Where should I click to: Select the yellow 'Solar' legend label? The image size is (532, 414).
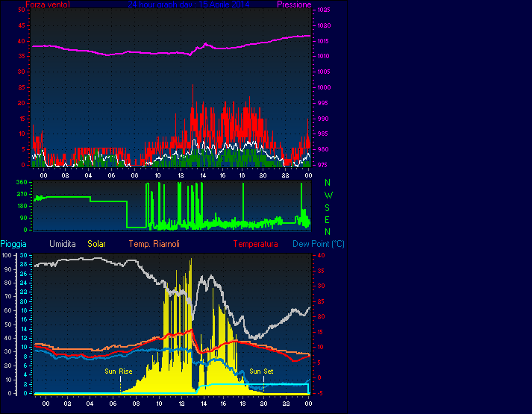pyautogui.click(x=97, y=244)
